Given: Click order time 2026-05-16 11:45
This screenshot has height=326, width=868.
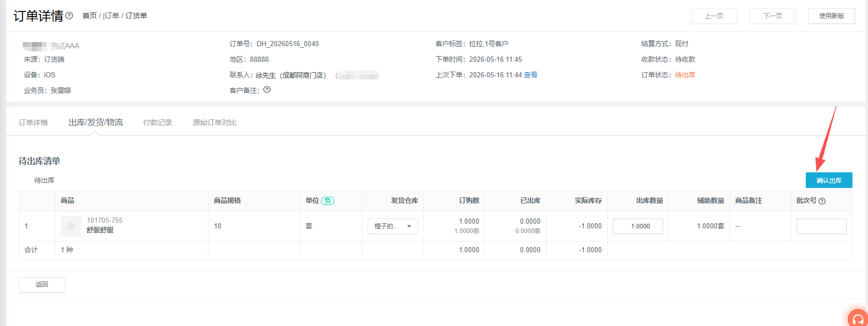Looking at the screenshot, I should point(496,59).
